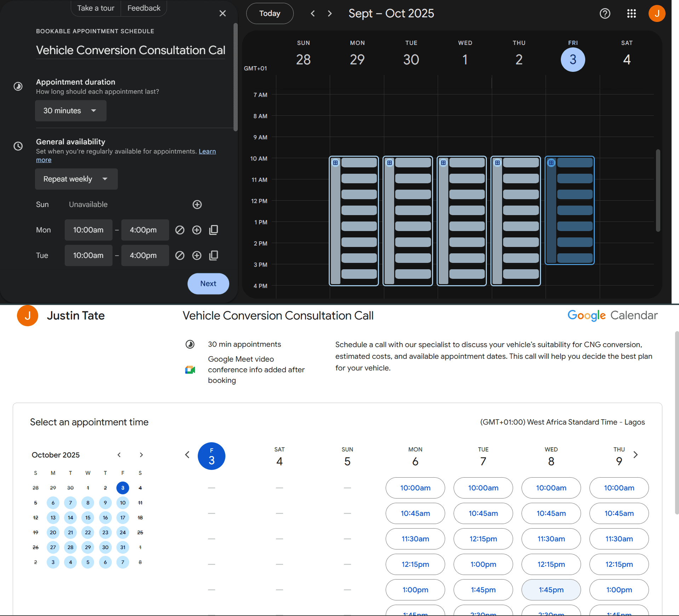Open Monday start time 10:00am field
The width and height of the screenshot is (679, 616).
point(88,230)
